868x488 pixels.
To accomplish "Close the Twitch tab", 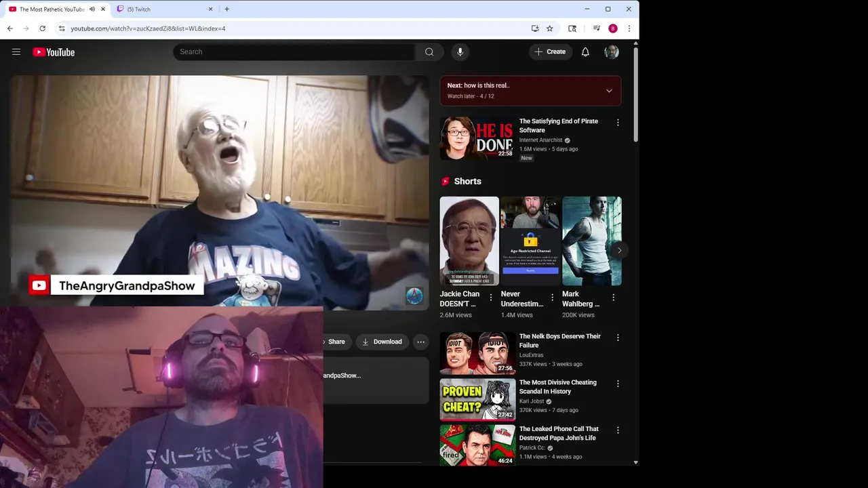I will (x=210, y=9).
